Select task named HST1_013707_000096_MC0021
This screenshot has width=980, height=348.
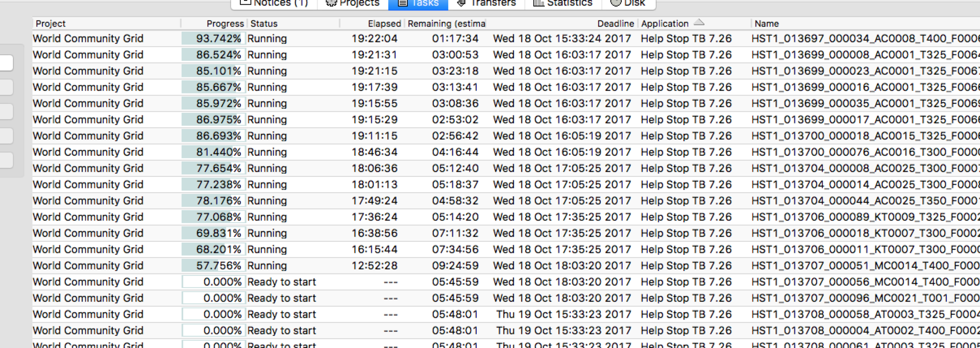click(865, 298)
